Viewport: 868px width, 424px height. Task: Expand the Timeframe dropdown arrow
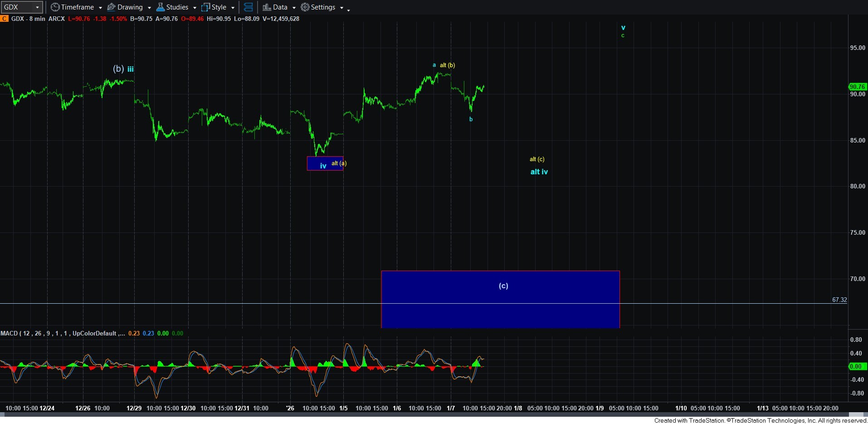pyautogui.click(x=100, y=8)
